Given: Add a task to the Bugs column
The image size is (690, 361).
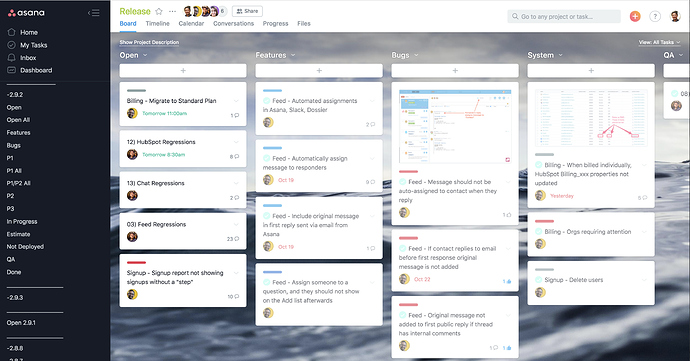Looking at the screenshot, I should pyautogui.click(x=455, y=70).
